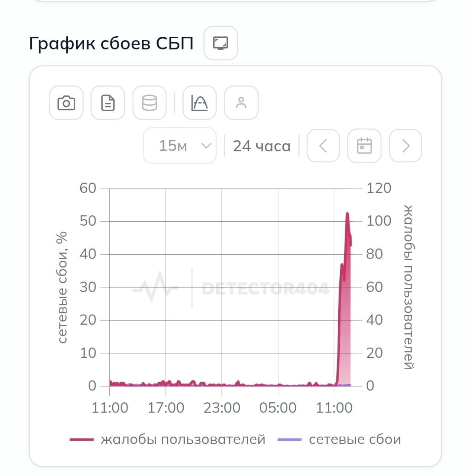Click the database stack icon
Screen dimensions: 471x476
[149, 103]
